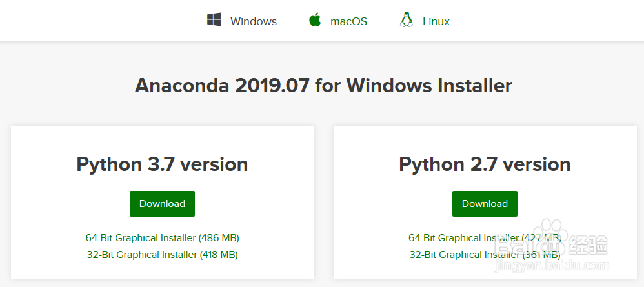The width and height of the screenshot is (644, 287).
Task: Open 64-Bit Graphical Installer (486 MB) link
Action: click(x=162, y=238)
